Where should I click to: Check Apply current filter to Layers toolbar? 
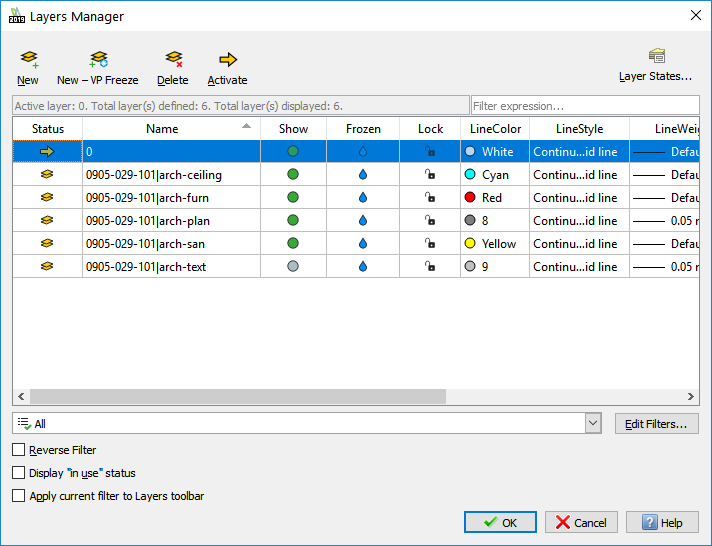(19, 496)
